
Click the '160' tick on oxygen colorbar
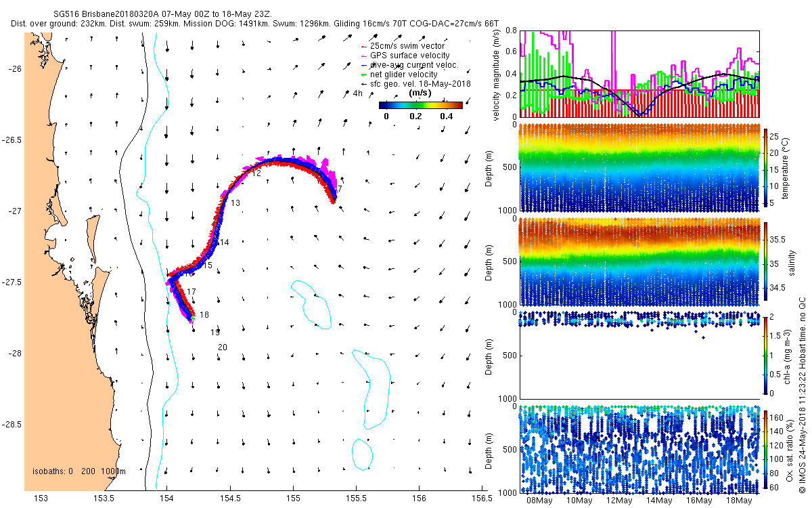pos(777,417)
